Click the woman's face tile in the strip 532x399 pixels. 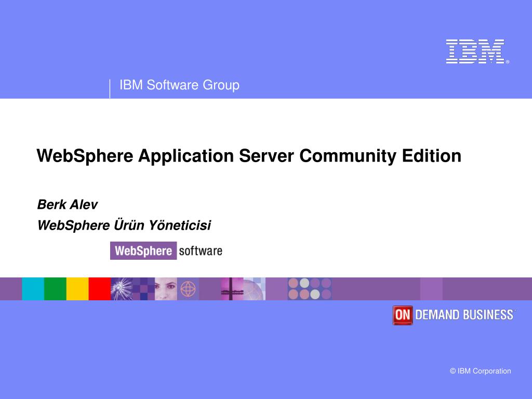[166, 289]
